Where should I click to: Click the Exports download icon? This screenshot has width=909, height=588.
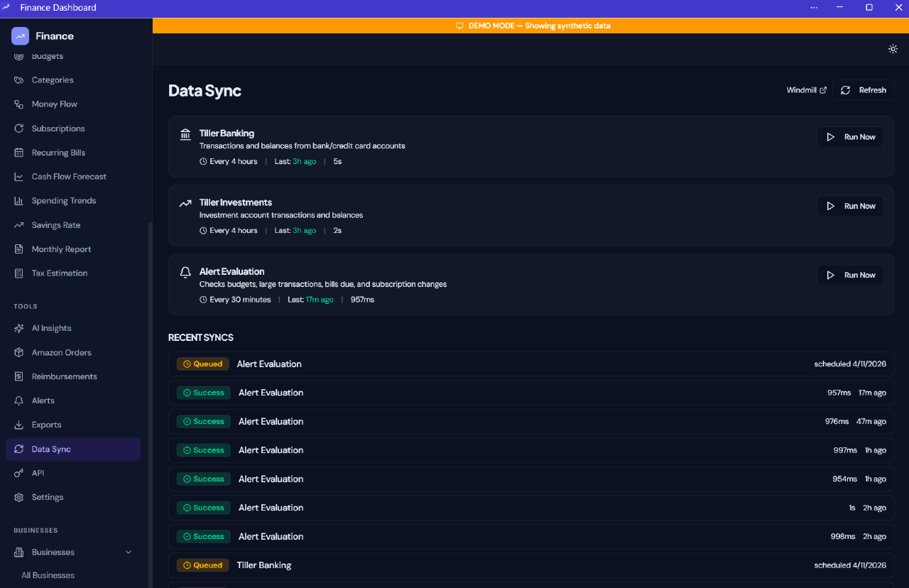coord(18,424)
